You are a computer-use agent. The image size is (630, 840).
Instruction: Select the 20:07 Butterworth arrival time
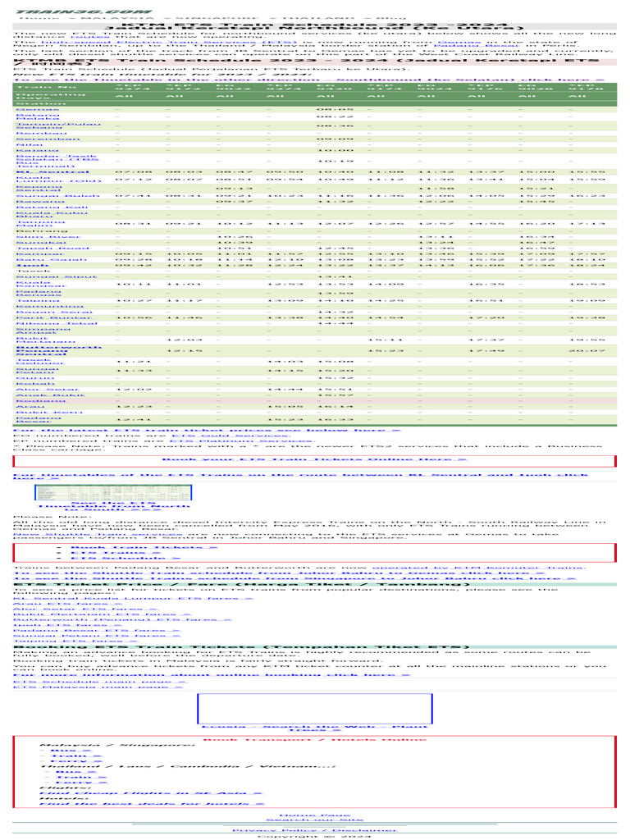click(x=587, y=350)
